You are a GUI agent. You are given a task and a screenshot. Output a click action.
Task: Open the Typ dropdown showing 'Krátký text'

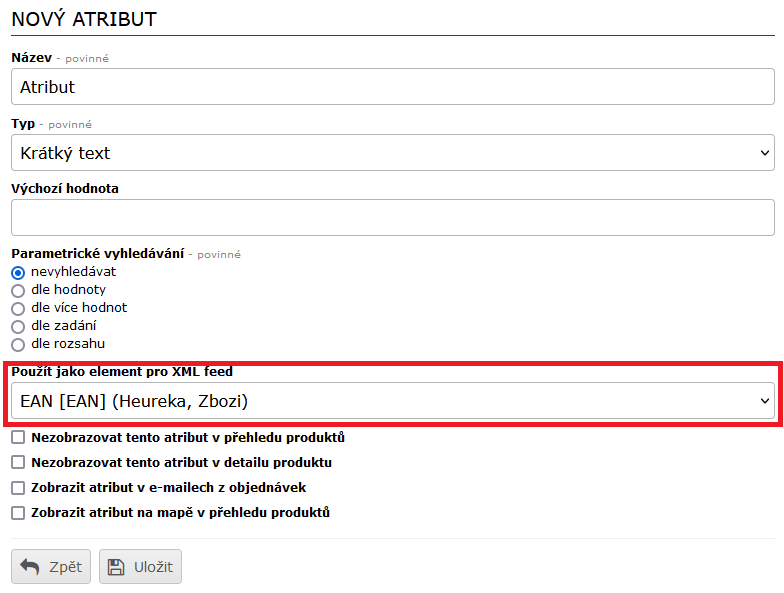[x=392, y=153]
